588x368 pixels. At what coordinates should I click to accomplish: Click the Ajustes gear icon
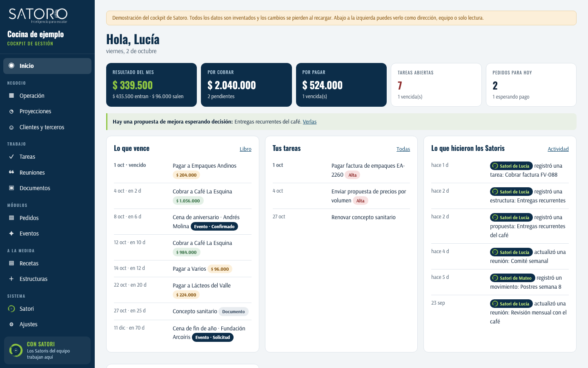pyautogui.click(x=11, y=324)
